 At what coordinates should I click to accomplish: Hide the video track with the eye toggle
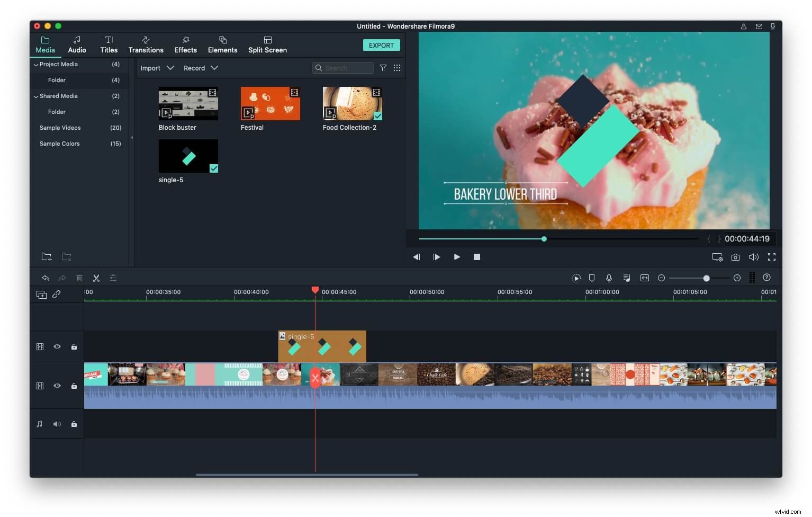pos(57,386)
